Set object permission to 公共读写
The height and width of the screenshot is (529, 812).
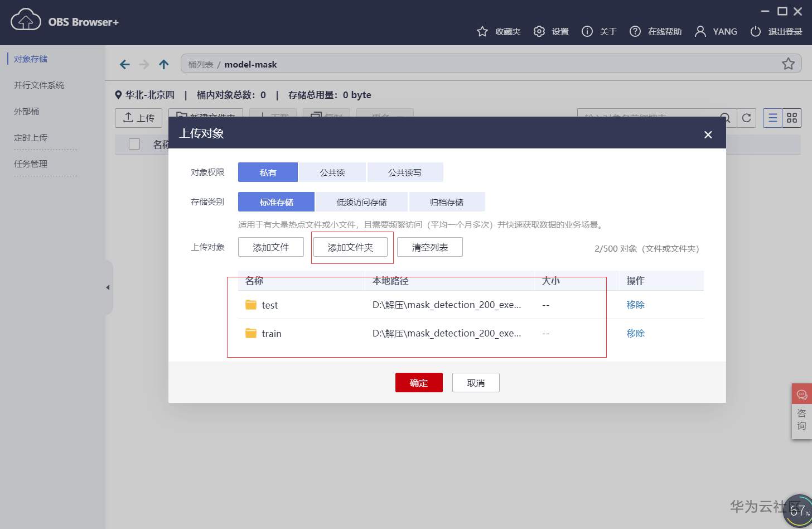click(405, 172)
